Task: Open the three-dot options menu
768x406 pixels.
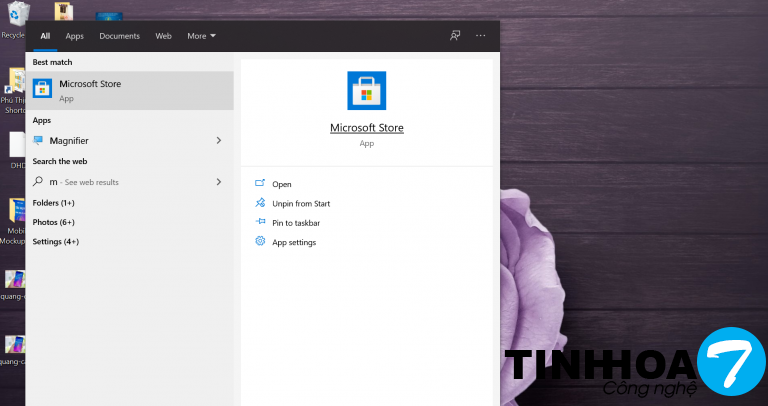Action: coord(481,36)
